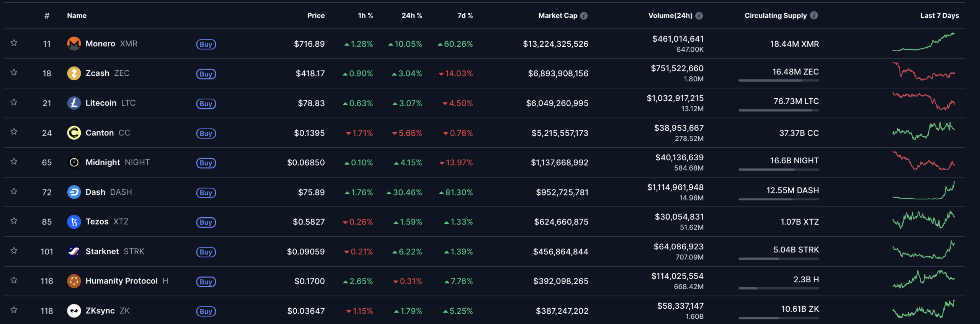Sort table by 7d % column
This screenshot has height=324, width=980.
tap(465, 16)
